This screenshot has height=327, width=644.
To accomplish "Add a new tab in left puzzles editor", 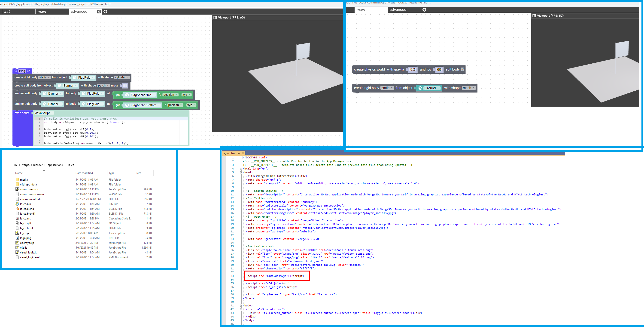I will pyautogui.click(x=105, y=12).
